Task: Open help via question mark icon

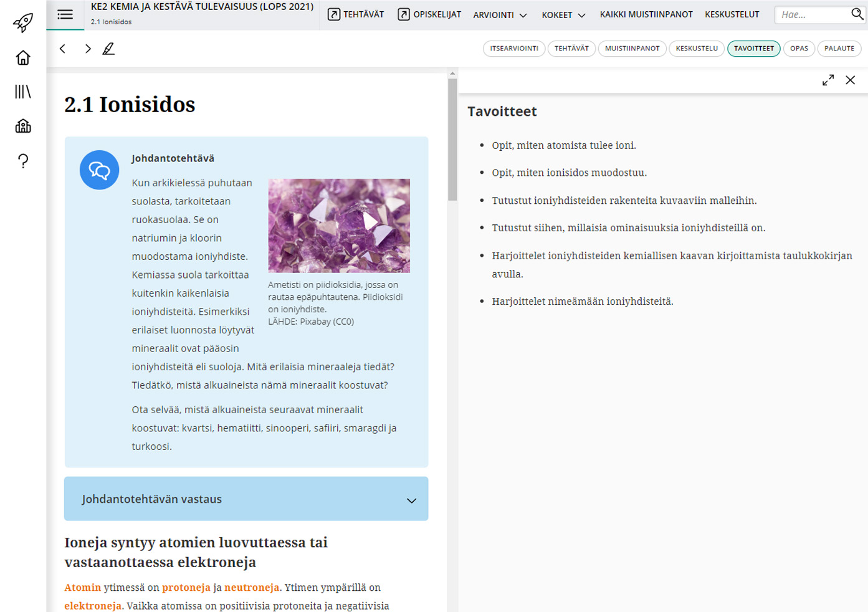Action: pyautogui.click(x=23, y=161)
